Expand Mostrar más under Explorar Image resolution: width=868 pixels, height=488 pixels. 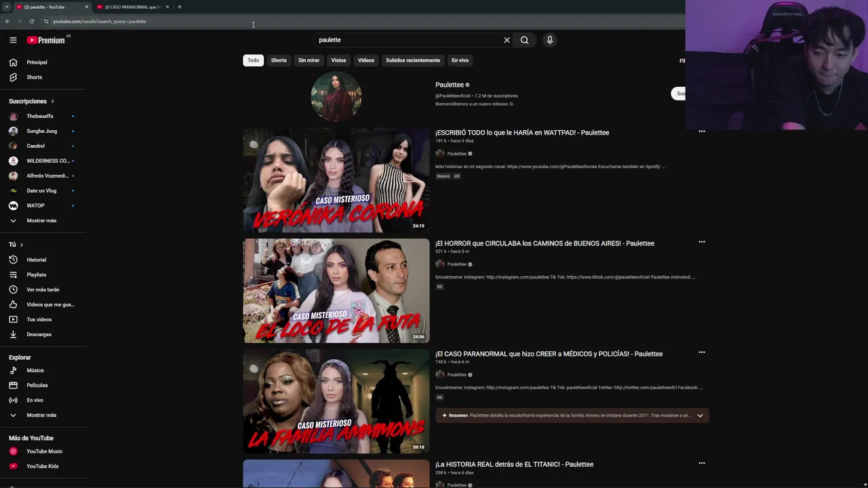[x=43, y=415]
